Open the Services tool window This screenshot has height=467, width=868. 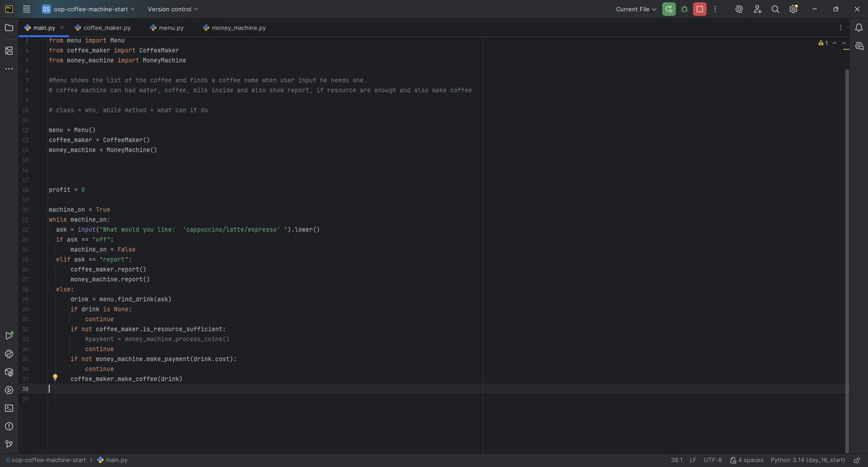(9, 390)
